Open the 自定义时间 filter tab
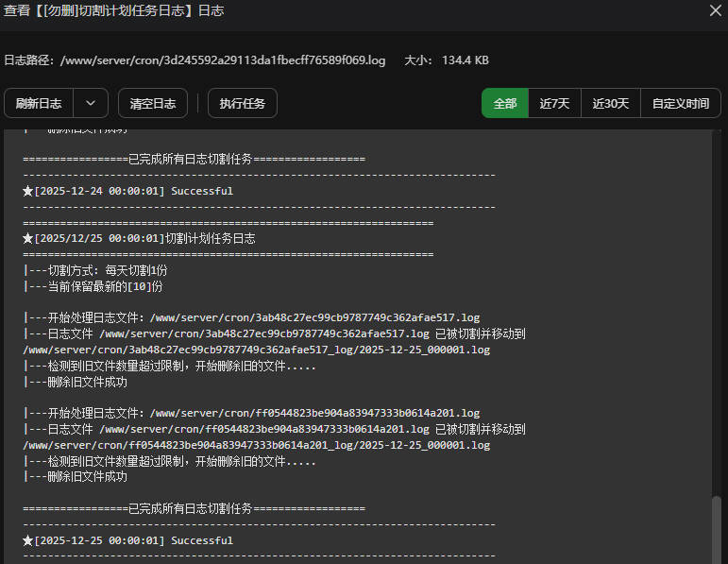This screenshot has width=728, height=564. point(681,103)
